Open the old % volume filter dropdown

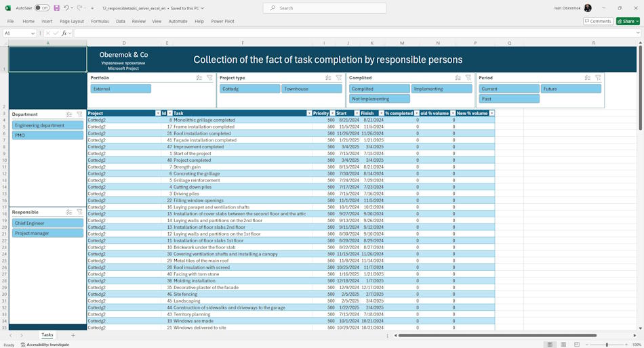tap(453, 113)
